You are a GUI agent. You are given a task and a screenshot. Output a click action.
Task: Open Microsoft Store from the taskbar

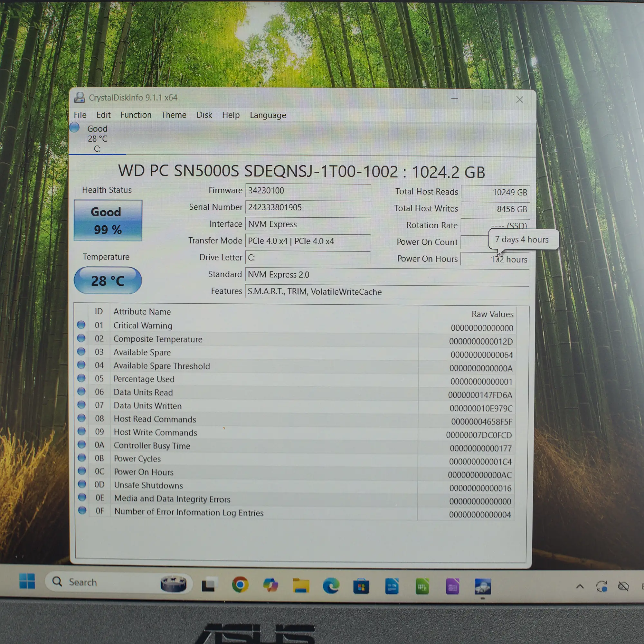[361, 586]
